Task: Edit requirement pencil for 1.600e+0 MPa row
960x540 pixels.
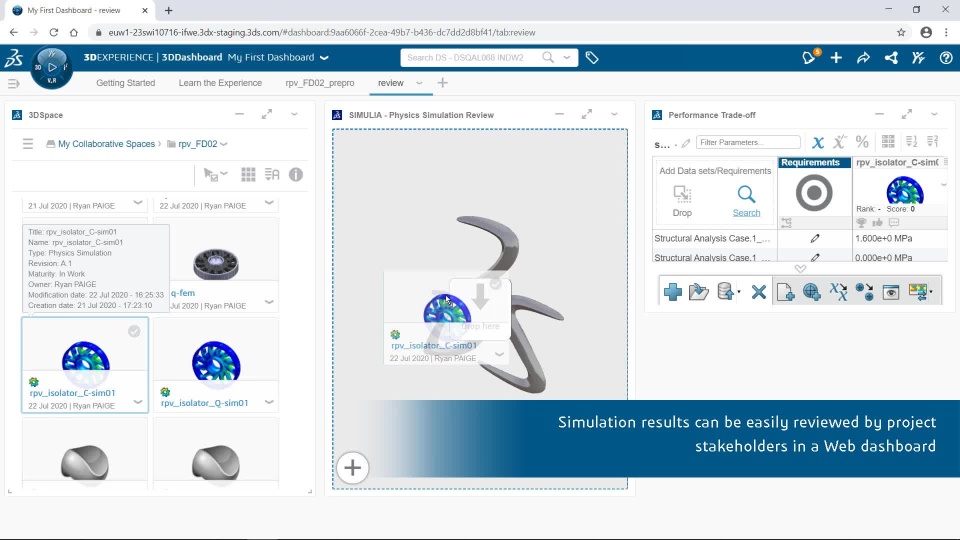Action: [815, 238]
